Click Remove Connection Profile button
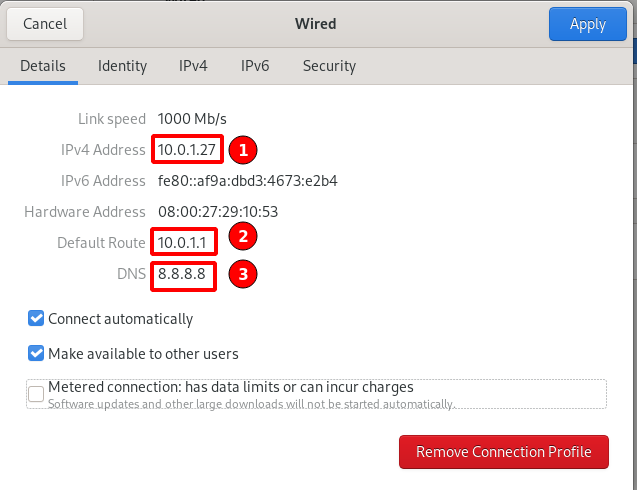637x490 pixels. (x=503, y=452)
